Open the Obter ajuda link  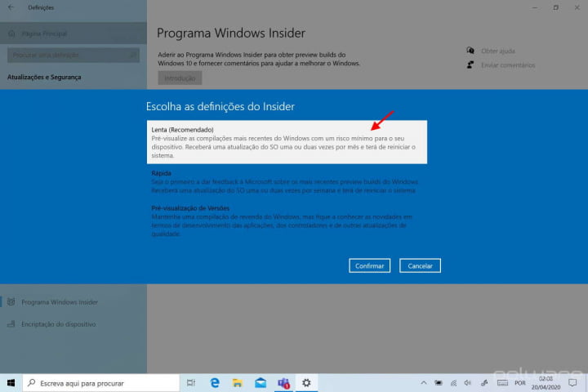497,51
